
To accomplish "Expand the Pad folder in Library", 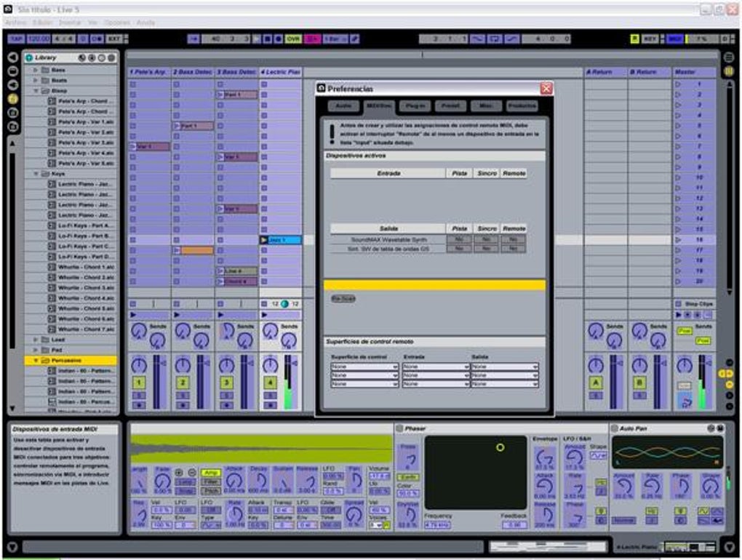I will click(x=36, y=350).
